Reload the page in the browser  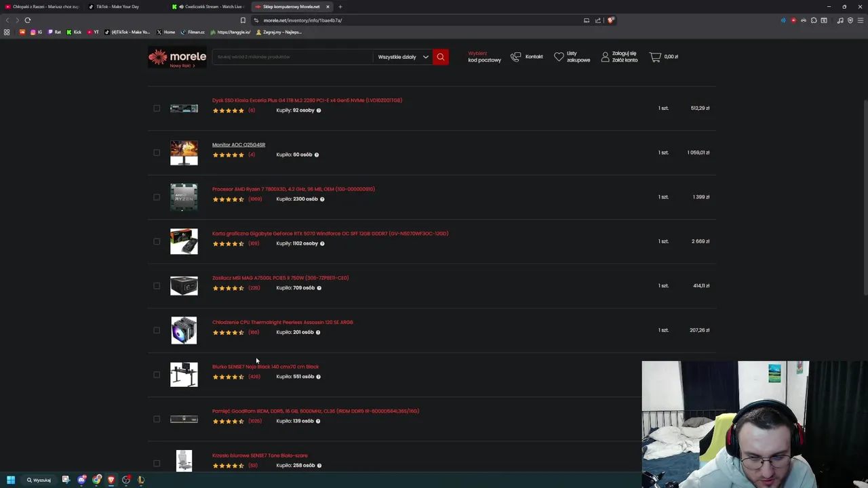click(x=28, y=20)
